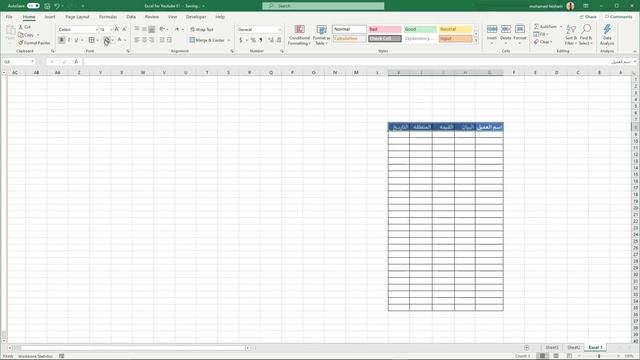
Task: Click the Decrease Decimal icon
Action: pos(279,40)
